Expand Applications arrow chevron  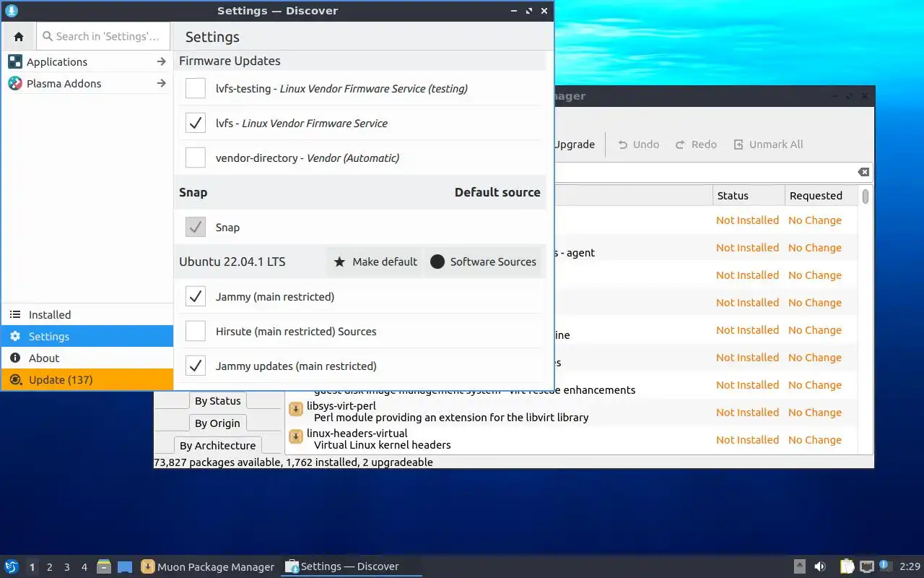pos(161,62)
